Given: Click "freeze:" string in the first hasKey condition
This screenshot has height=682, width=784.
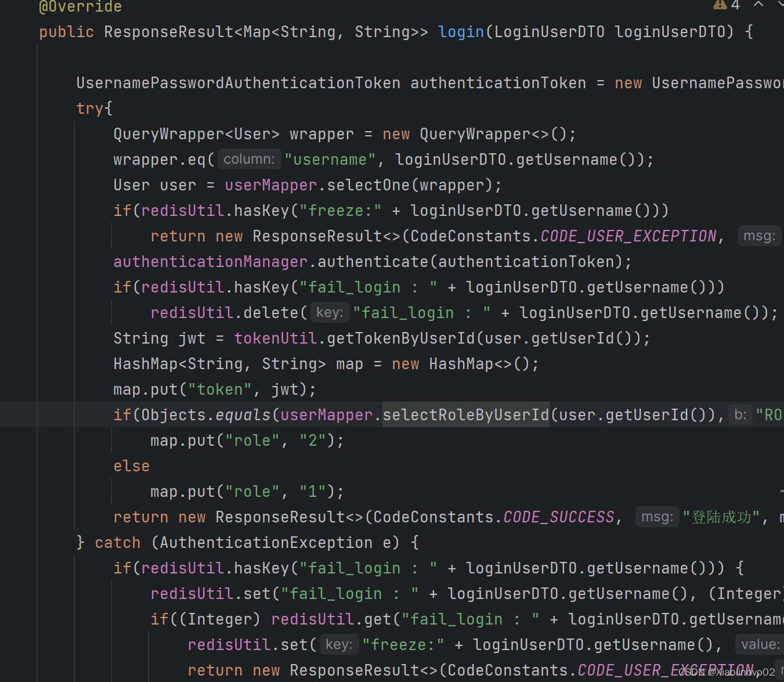Looking at the screenshot, I should click(341, 211).
